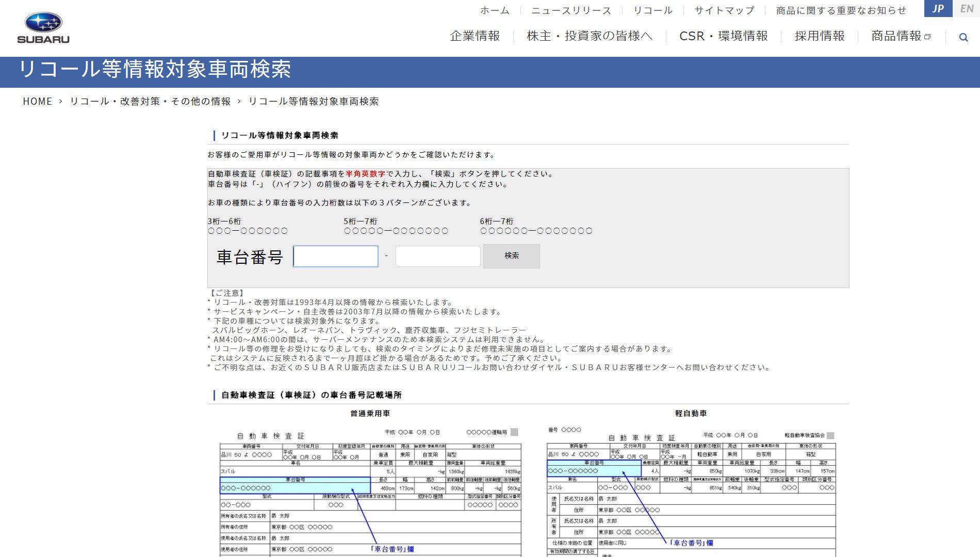This screenshot has height=557, width=980.
Task: Click the 普通乗用車 vehicle certificate image
Action: click(370, 491)
